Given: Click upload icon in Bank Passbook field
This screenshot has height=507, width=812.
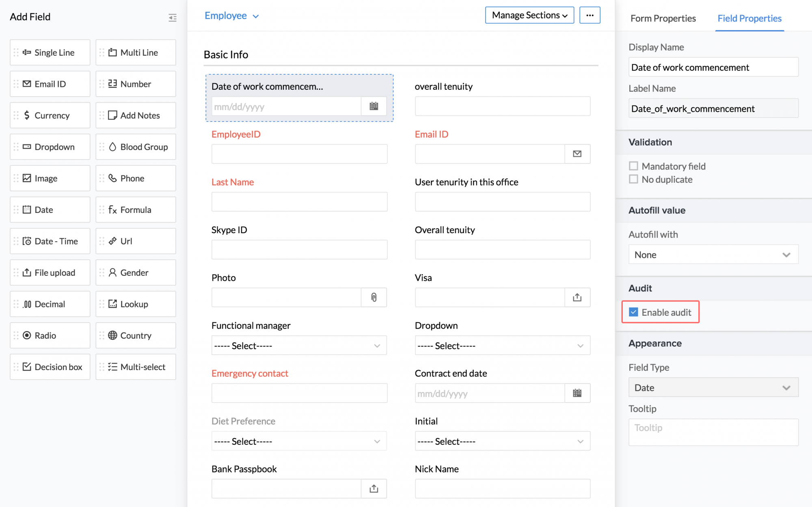Looking at the screenshot, I should [x=374, y=489].
